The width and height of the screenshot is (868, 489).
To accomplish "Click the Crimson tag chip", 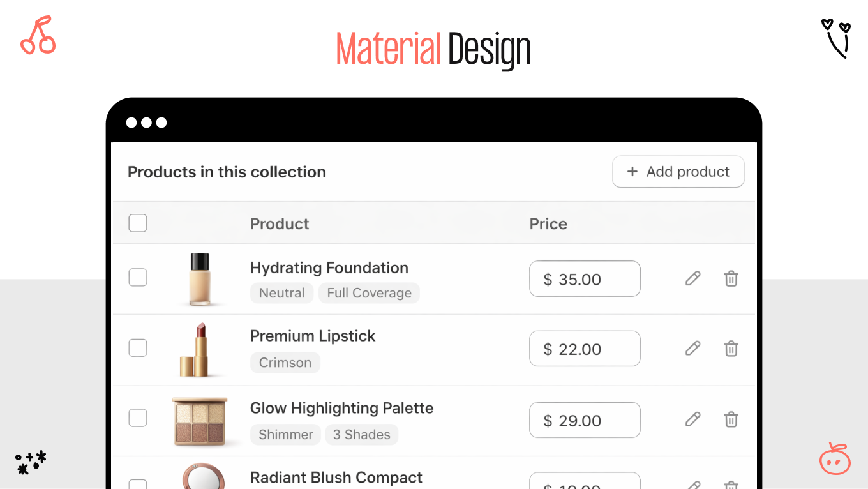I will point(285,362).
